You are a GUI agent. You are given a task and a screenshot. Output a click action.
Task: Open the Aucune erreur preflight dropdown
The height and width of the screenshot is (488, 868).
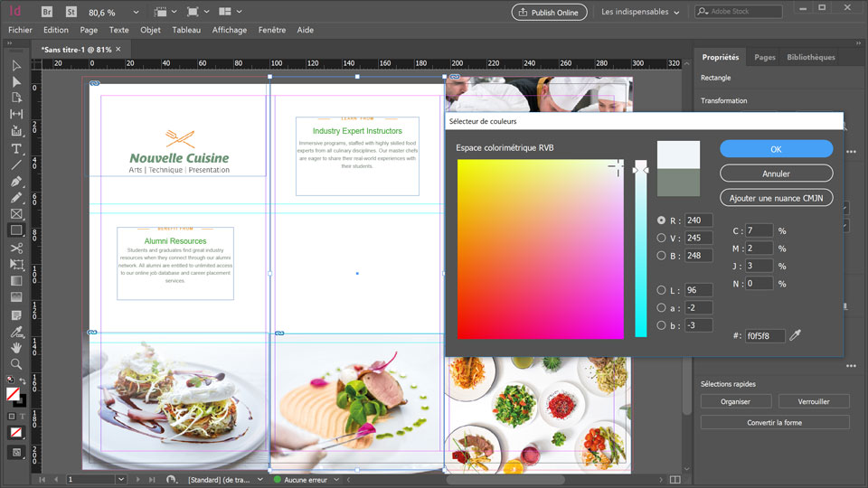(x=335, y=480)
